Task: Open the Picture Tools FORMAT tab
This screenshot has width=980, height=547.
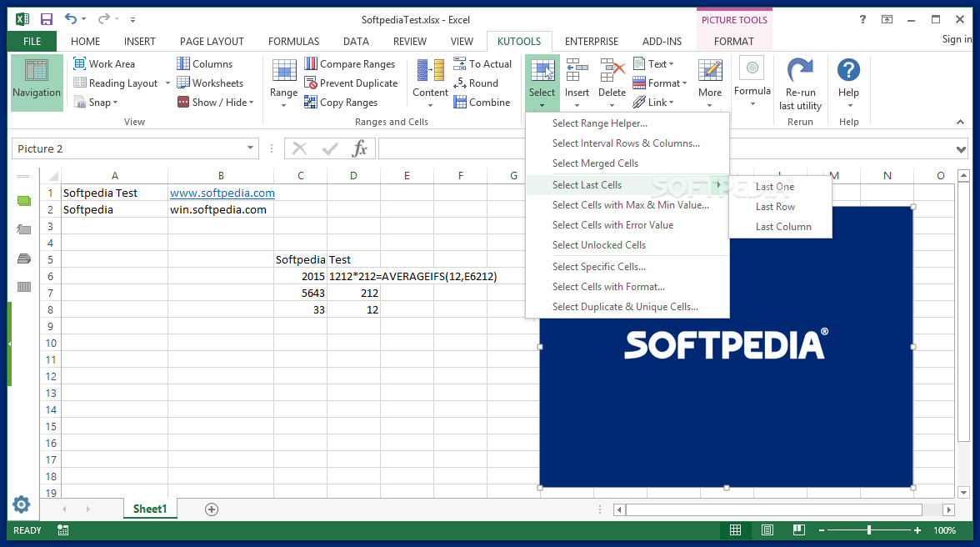Action: click(x=733, y=41)
